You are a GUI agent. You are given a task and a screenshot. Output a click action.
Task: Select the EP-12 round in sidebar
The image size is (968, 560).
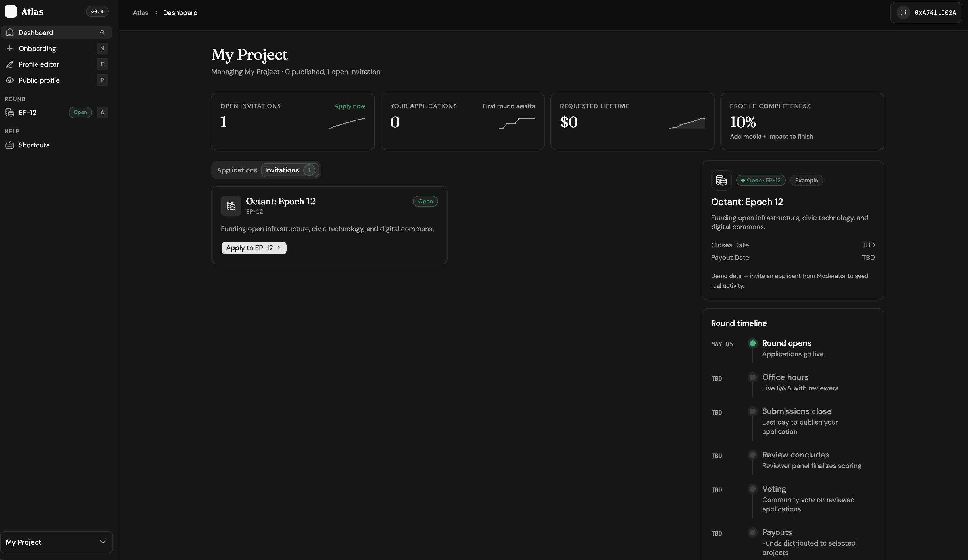pyautogui.click(x=57, y=112)
